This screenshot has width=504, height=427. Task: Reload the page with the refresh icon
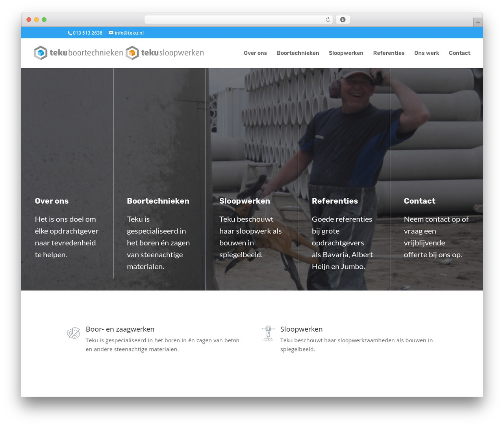(x=328, y=20)
